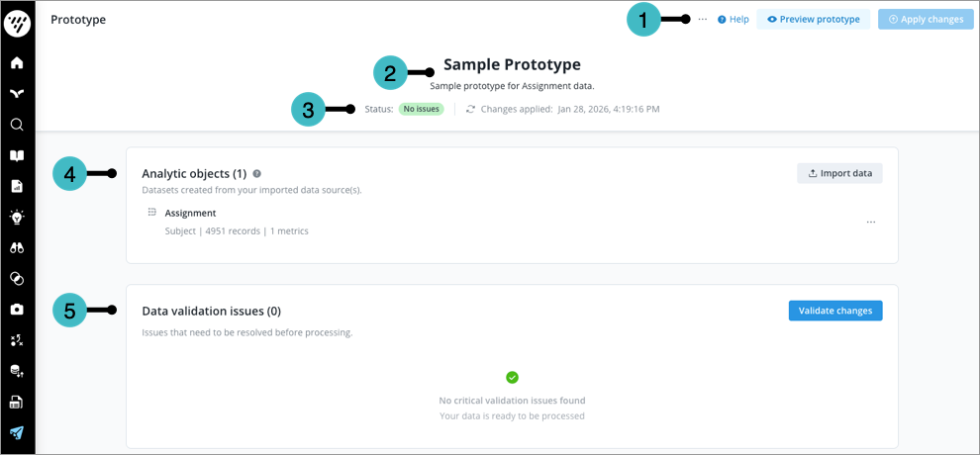
Task: Open search via the magnifying glass icon
Action: (x=17, y=125)
